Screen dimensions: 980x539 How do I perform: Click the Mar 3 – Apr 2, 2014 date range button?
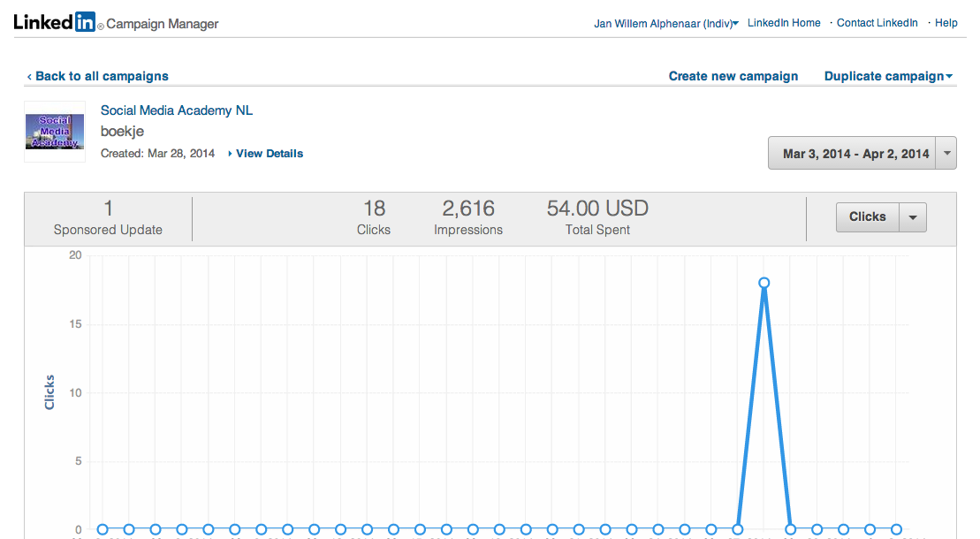tap(855, 154)
